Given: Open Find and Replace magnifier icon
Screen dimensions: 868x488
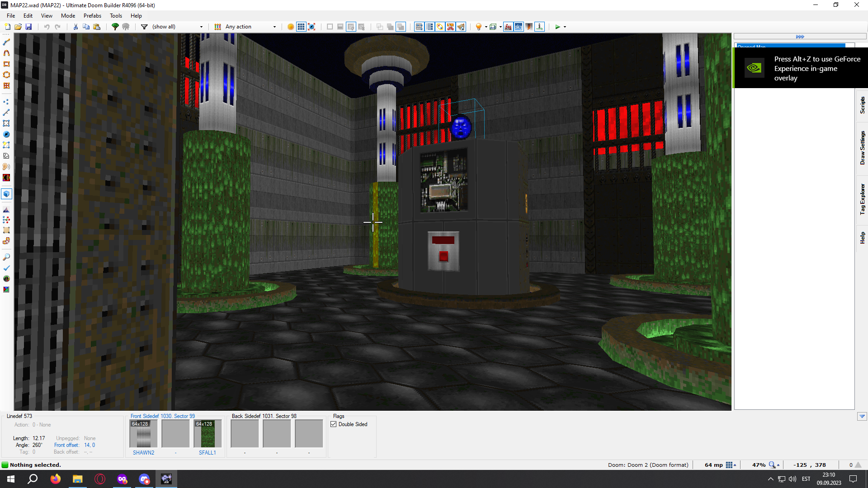Looking at the screenshot, I should click(6, 257).
